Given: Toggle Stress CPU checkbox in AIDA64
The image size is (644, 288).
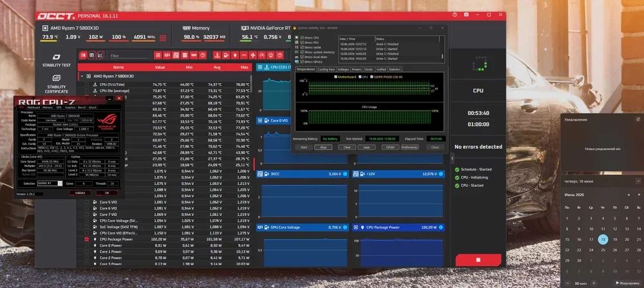Looking at the screenshot, I should [302, 37].
